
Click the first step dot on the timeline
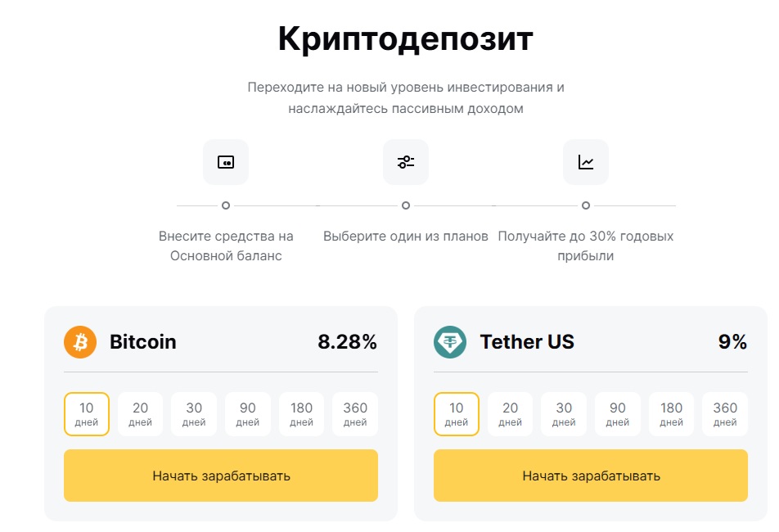(226, 205)
